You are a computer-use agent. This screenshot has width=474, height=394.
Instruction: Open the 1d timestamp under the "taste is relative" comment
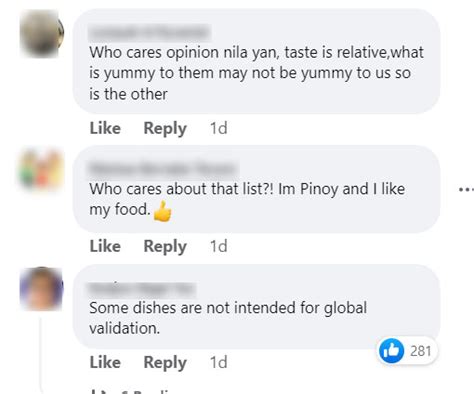219,128
